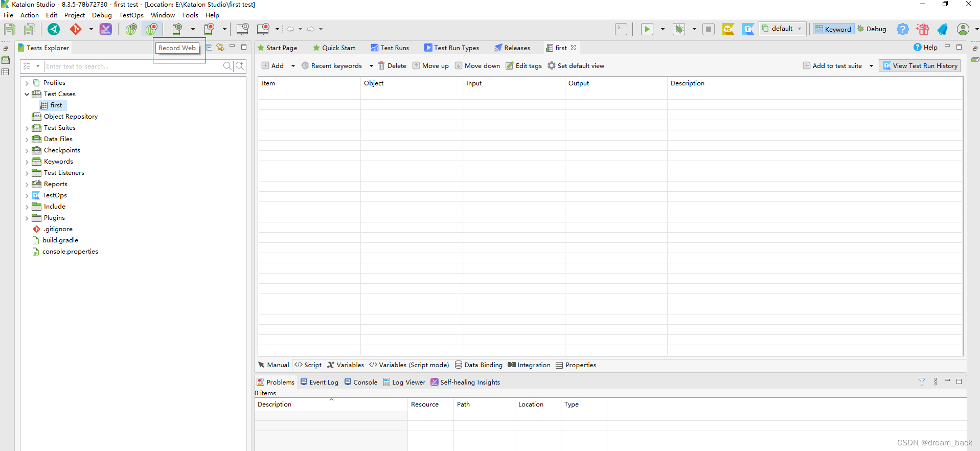The width and height of the screenshot is (980, 451).
Task: Click the Edit tags button
Action: pos(524,66)
